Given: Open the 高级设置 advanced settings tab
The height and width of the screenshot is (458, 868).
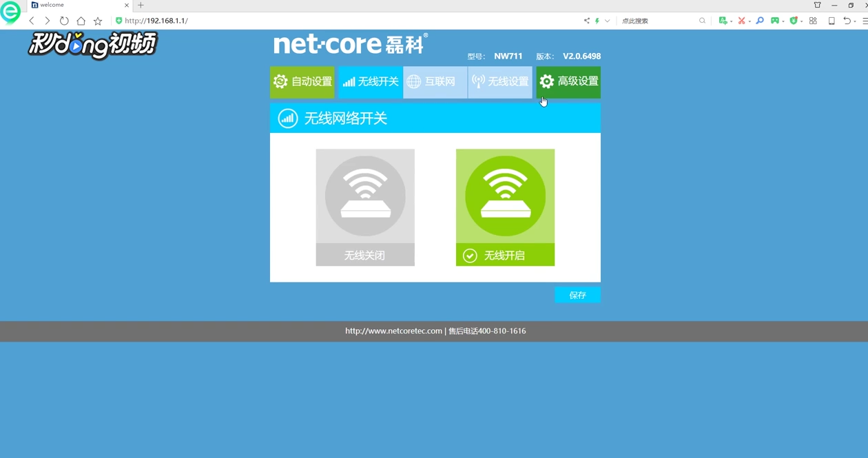Looking at the screenshot, I should click(x=568, y=82).
